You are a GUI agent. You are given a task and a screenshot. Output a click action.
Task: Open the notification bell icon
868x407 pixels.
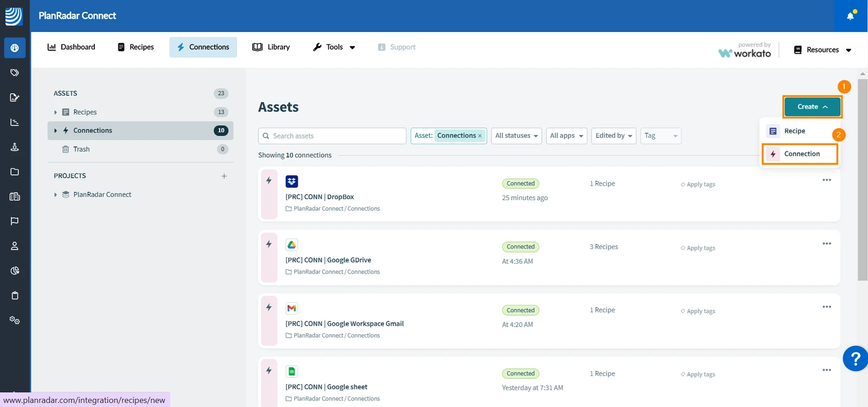[851, 15]
